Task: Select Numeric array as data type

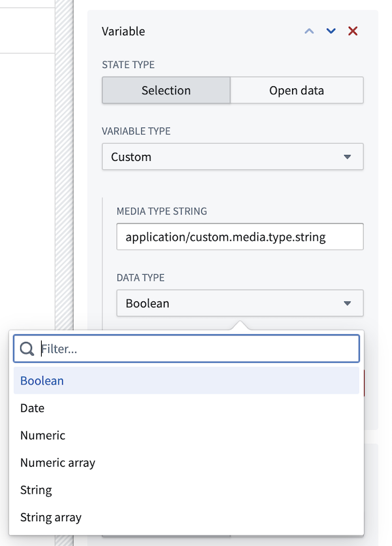Action: pos(186,462)
